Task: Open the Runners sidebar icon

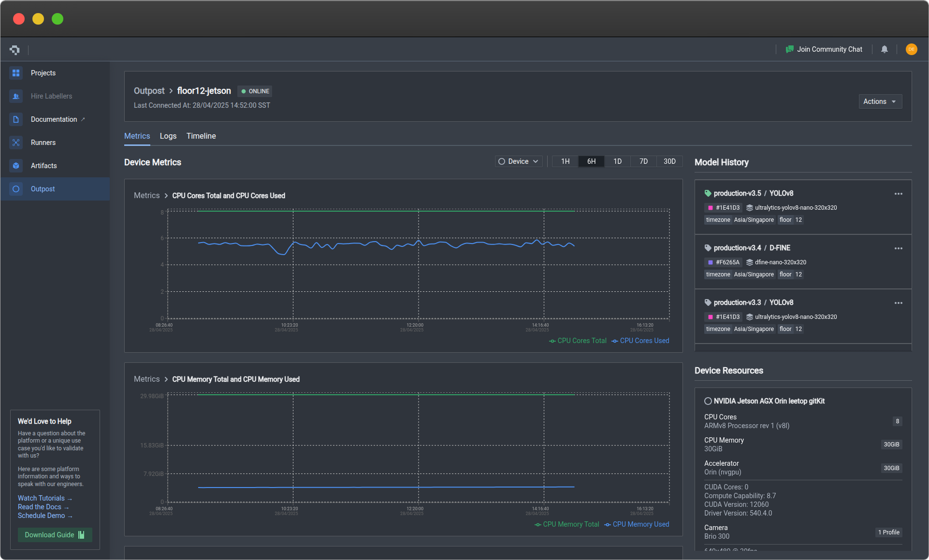Action: pyautogui.click(x=16, y=143)
